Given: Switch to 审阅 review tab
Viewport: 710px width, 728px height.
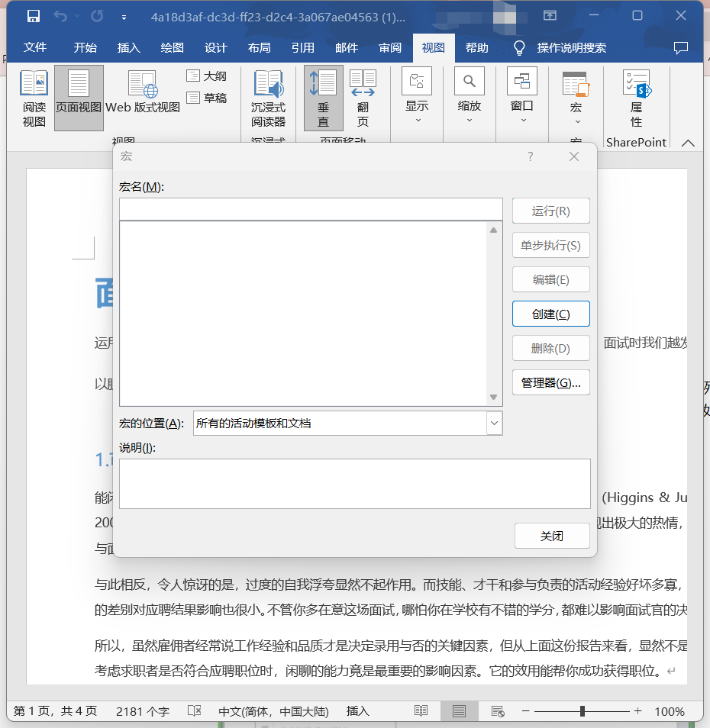Looking at the screenshot, I should click(x=390, y=48).
